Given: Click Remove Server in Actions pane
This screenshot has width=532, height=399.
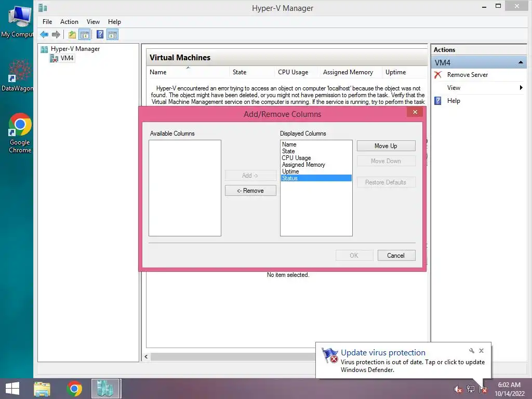Looking at the screenshot, I should pos(467,75).
